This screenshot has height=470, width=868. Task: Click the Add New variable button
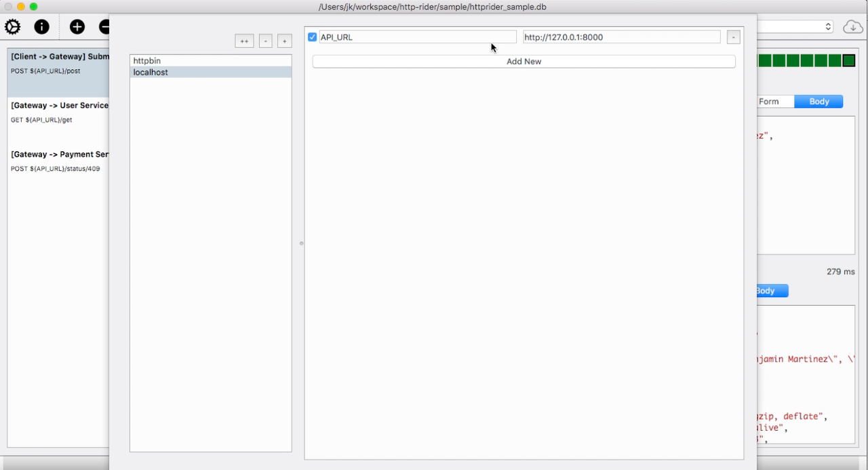524,62
